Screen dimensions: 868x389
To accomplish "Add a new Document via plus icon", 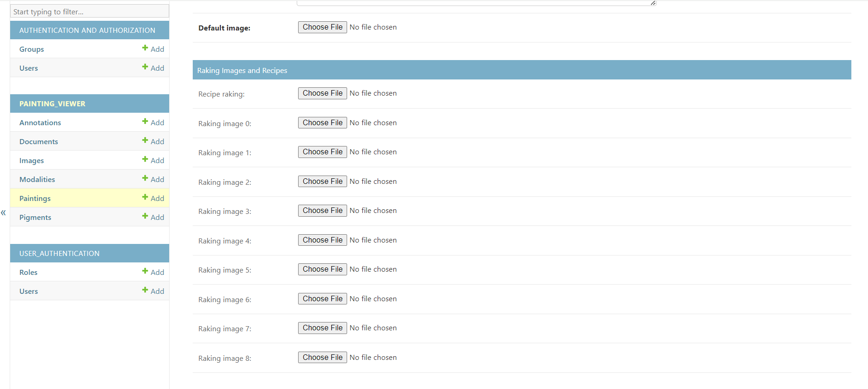I will pos(145,140).
